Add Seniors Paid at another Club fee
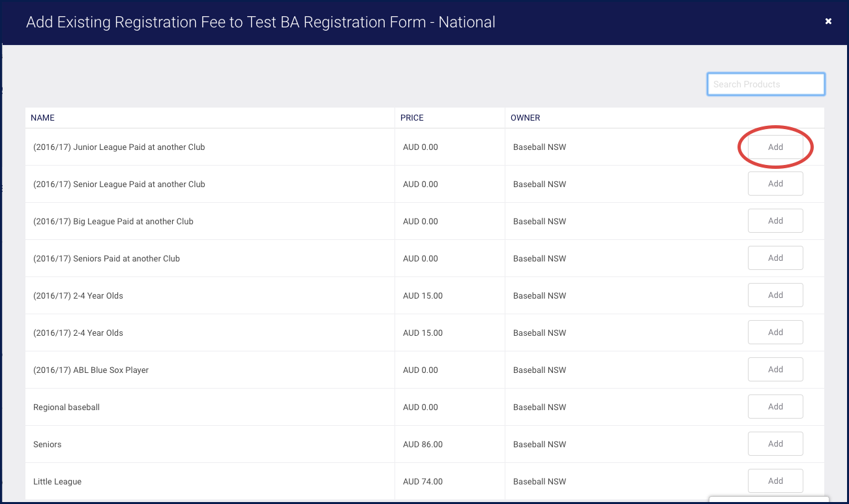This screenshot has height=504, width=849. click(x=775, y=258)
